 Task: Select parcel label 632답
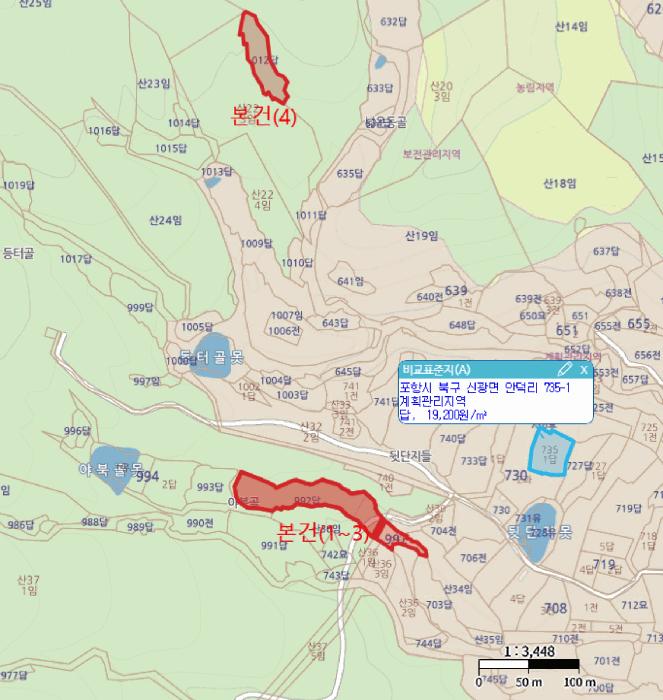click(x=393, y=21)
